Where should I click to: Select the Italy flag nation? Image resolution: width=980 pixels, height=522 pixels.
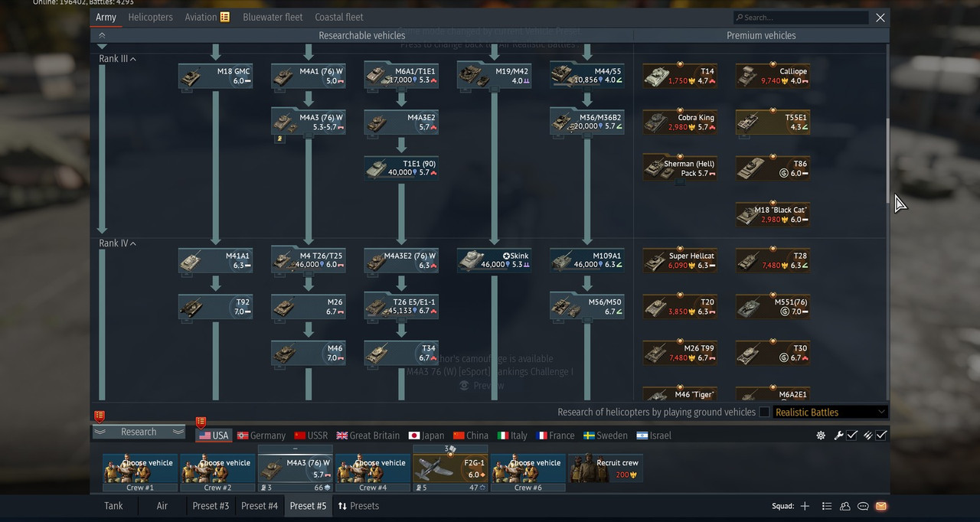click(x=512, y=435)
